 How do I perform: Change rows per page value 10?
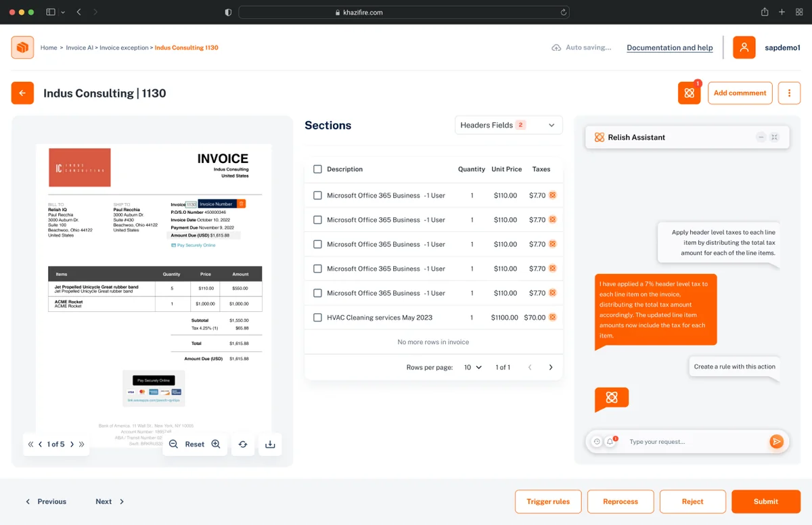coord(473,367)
